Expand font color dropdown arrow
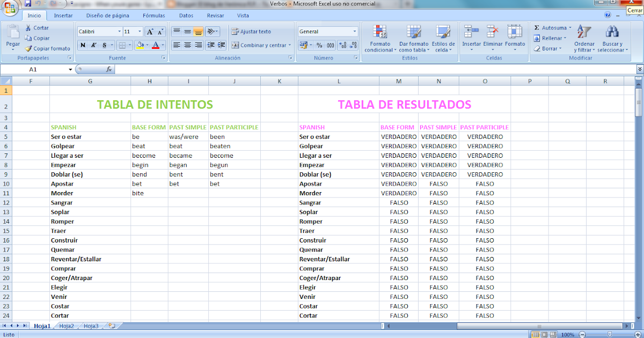The height and width of the screenshot is (338, 644). coord(163,45)
